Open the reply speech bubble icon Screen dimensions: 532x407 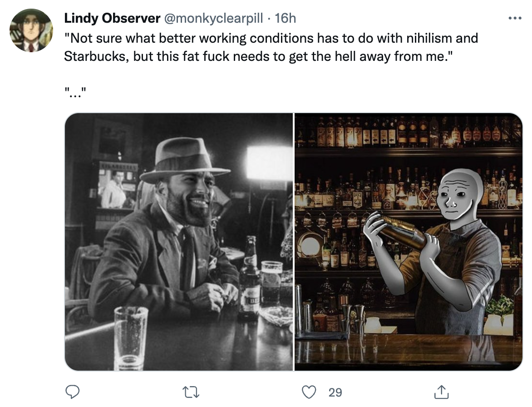click(72, 392)
